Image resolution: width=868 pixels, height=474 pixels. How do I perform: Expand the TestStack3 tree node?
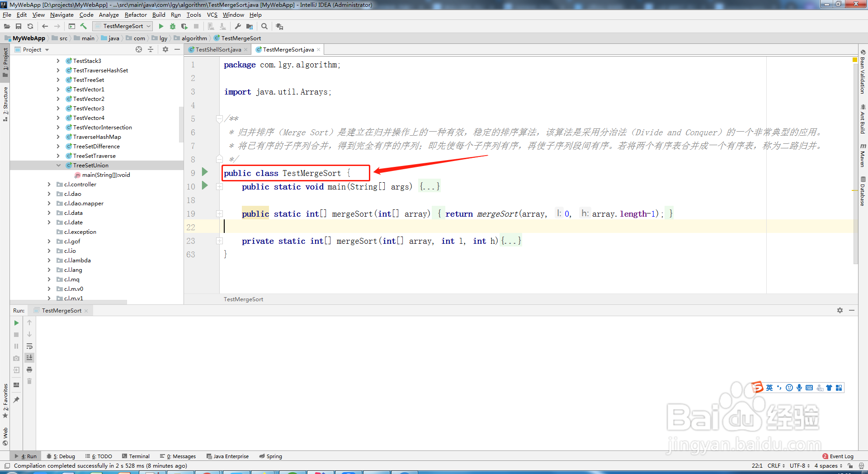click(58, 61)
